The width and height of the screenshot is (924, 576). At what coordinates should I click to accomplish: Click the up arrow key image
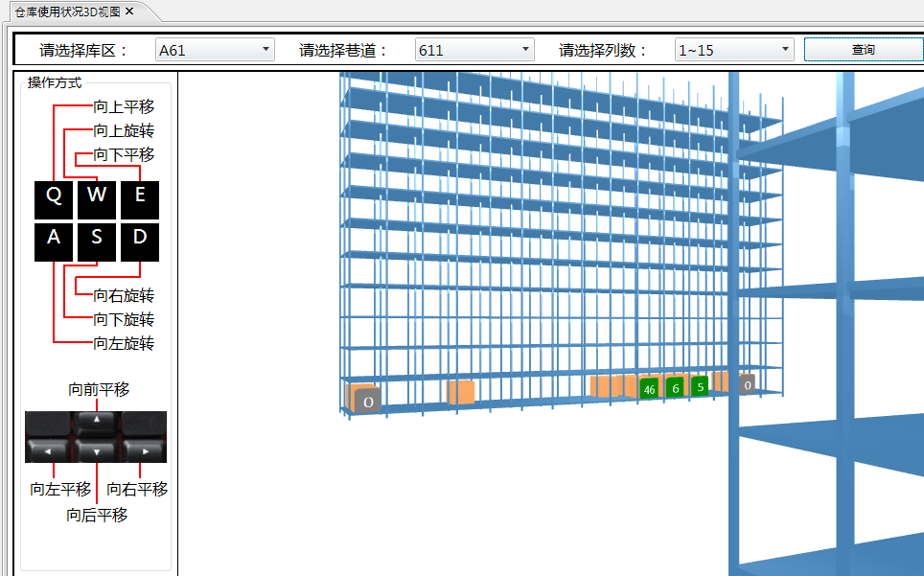[96, 423]
